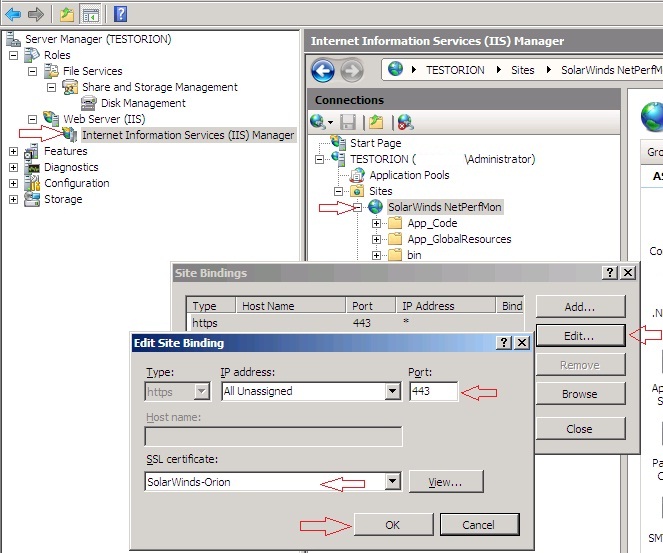This screenshot has width=663, height=553.
Task: Open the SSL certificate dropdown arrow
Action: (392, 481)
